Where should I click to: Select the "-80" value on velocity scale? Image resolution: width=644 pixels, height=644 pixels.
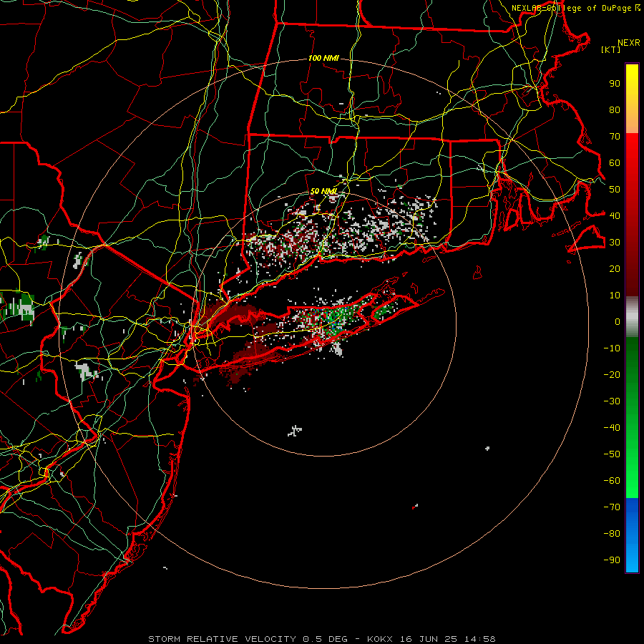(x=612, y=534)
